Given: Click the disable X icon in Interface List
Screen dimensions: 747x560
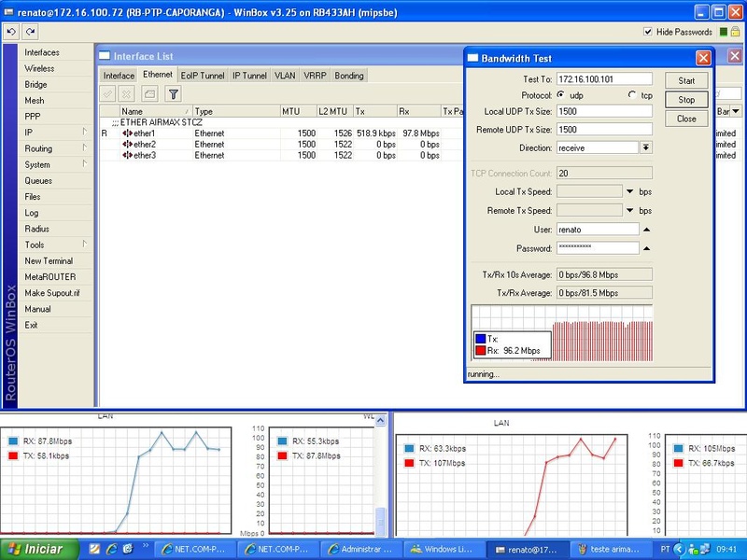Looking at the screenshot, I should 126,94.
